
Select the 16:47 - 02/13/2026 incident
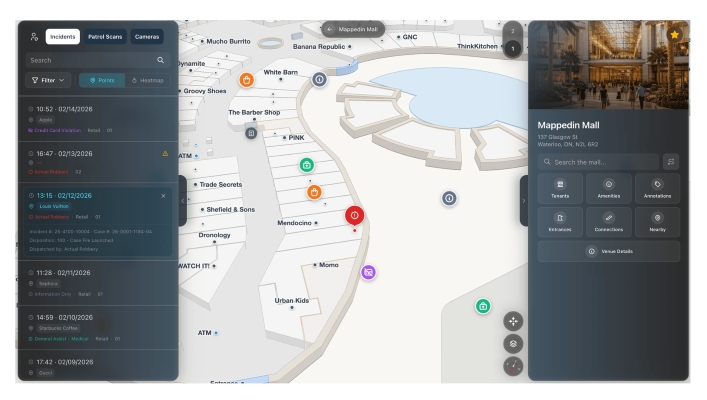click(x=98, y=162)
